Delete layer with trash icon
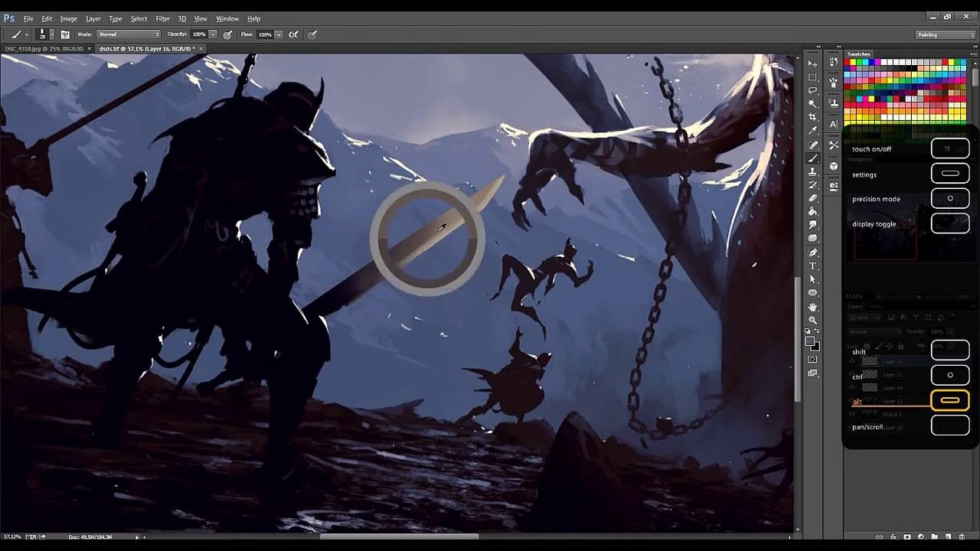The width and height of the screenshot is (980, 551). coord(962,536)
